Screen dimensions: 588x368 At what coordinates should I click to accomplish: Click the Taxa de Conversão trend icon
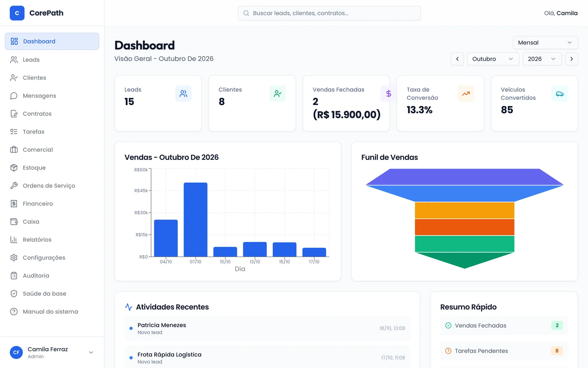(466, 94)
